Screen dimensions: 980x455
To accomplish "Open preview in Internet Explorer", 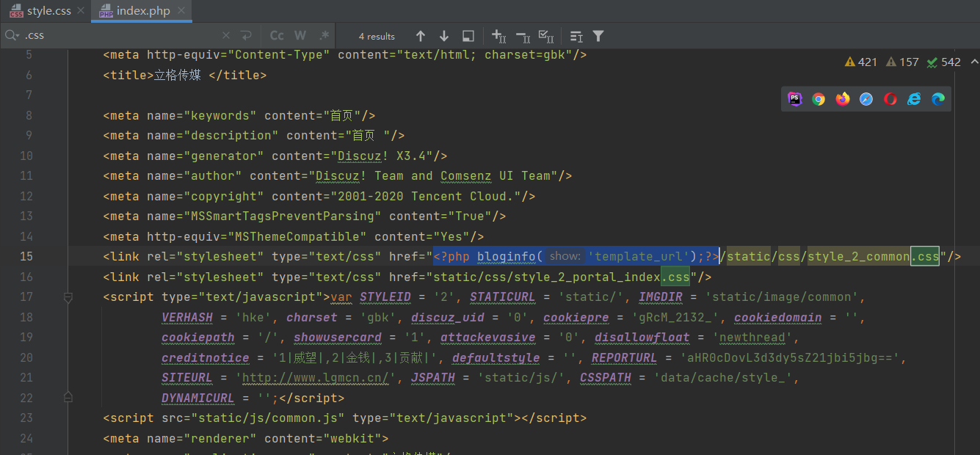I will 914,99.
